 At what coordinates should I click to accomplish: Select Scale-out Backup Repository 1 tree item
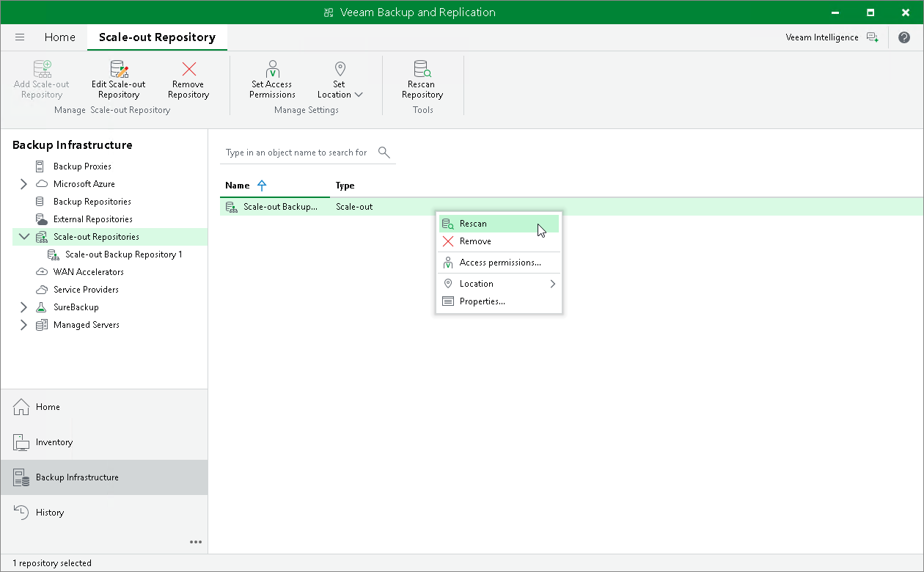coord(124,254)
